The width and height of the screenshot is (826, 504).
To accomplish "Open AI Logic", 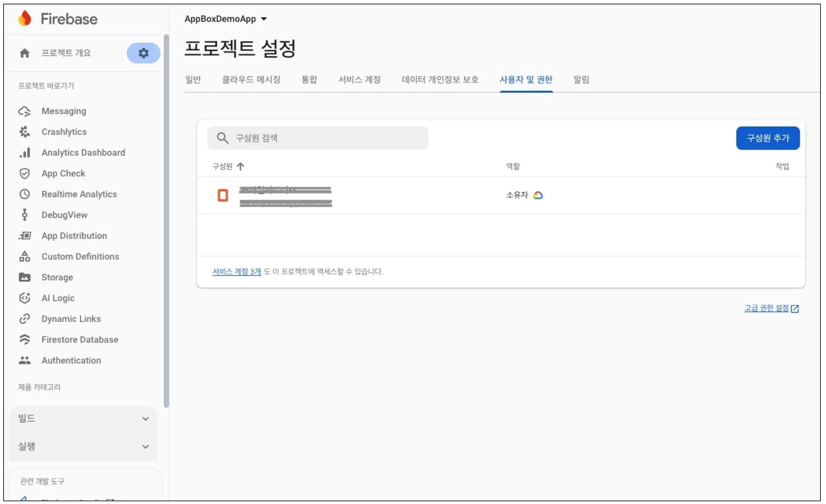I will tap(58, 298).
